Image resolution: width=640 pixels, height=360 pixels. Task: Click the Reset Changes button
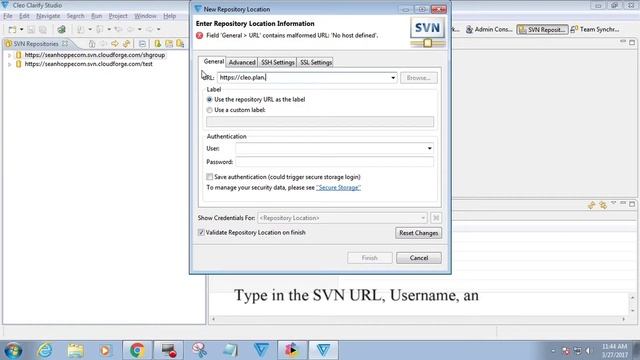click(x=418, y=233)
